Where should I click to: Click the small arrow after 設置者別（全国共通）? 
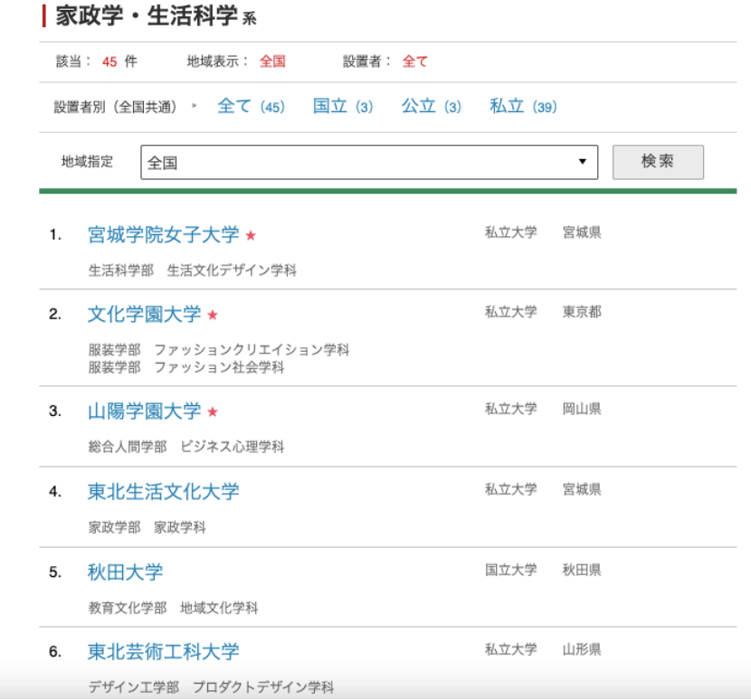click(x=194, y=105)
